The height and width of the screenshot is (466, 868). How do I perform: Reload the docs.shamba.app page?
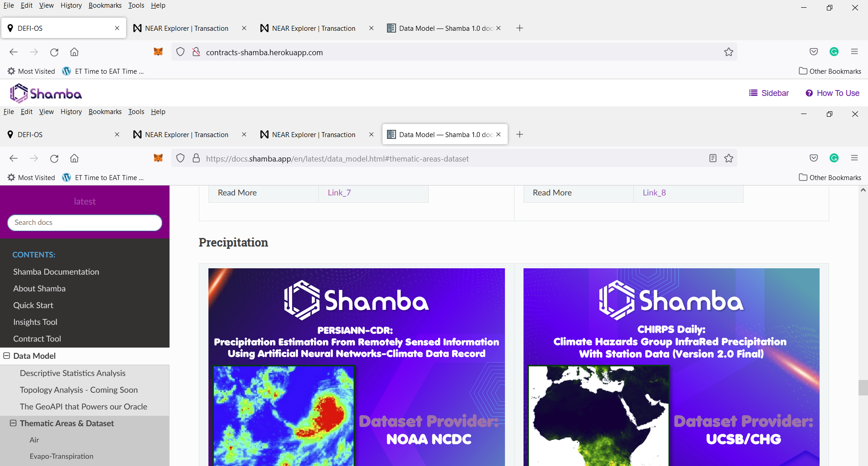pos(54,158)
